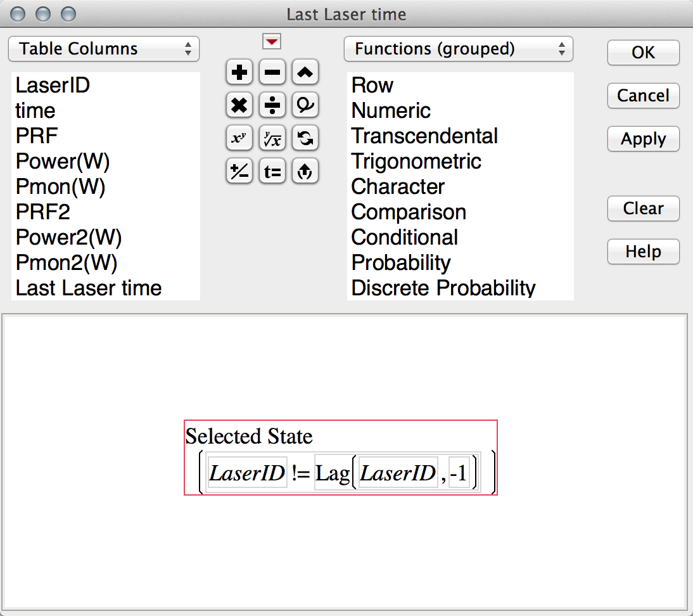Viewport: 693px width, 616px height.
Task: Click the -1 argument in the Lag formula
Action: (458, 473)
